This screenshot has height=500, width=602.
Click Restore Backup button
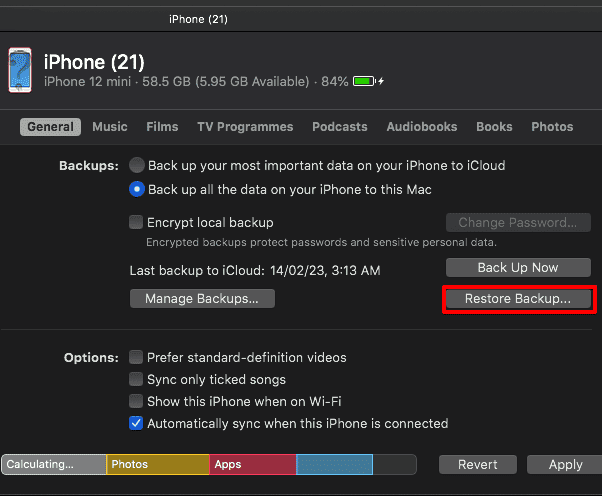517,298
